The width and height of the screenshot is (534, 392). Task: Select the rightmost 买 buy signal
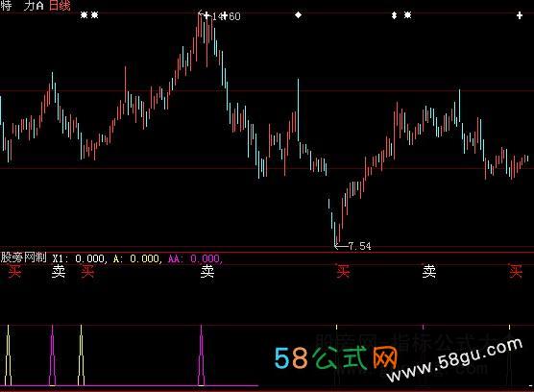516,271
